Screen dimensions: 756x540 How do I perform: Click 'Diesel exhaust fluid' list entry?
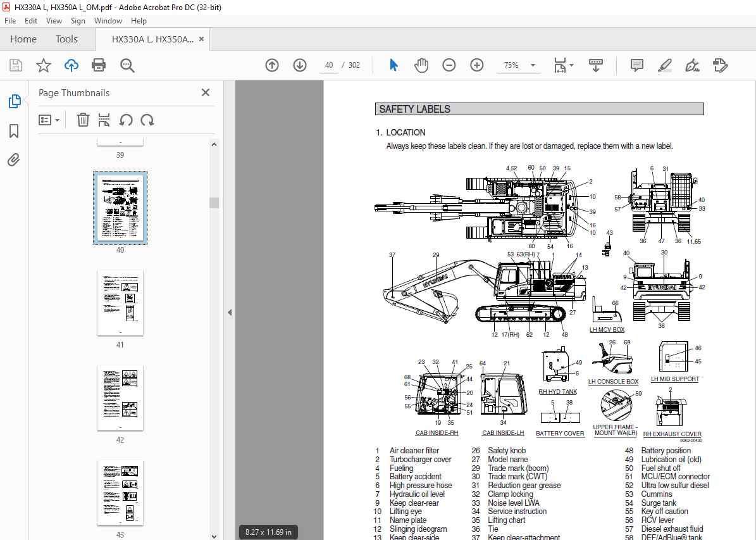pyautogui.click(x=672, y=529)
